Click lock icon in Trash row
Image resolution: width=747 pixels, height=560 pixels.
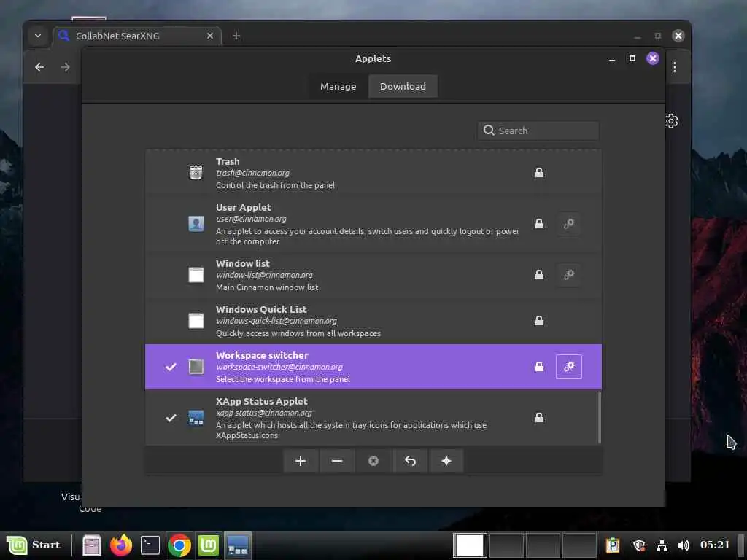(539, 172)
